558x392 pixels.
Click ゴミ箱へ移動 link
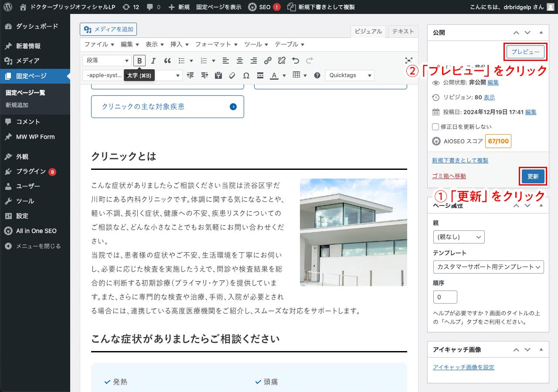449,176
